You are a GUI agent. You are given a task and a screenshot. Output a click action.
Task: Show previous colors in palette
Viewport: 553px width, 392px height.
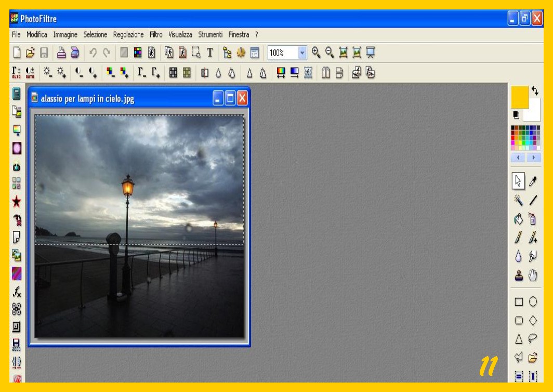518,158
